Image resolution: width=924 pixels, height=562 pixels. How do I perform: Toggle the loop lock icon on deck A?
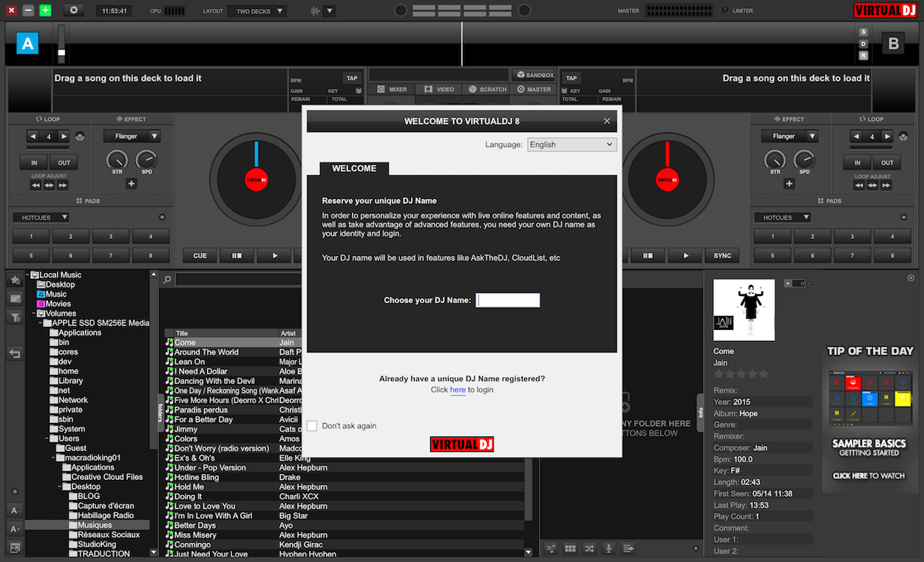tap(80, 136)
